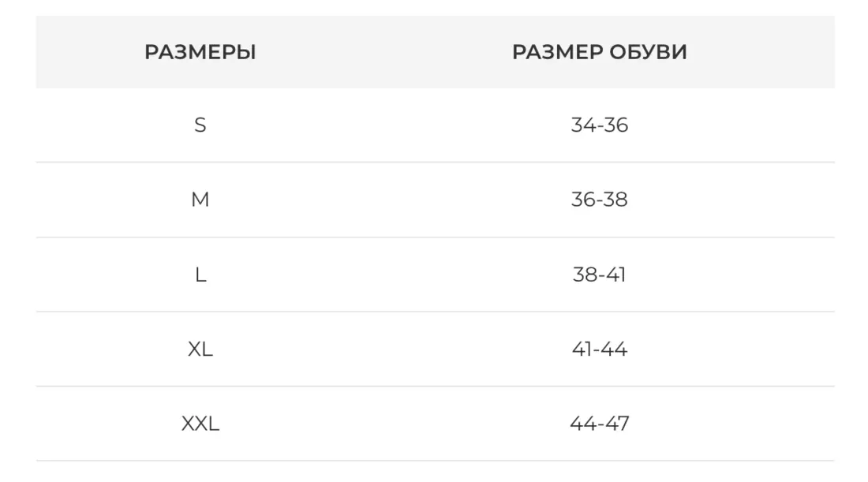Highlight the table row for size L

[395, 275]
